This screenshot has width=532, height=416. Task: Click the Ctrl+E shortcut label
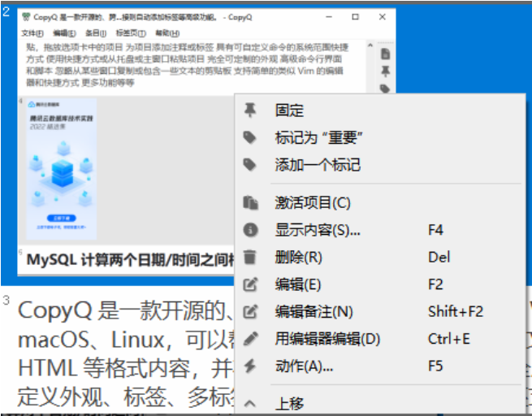click(x=449, y=339)
